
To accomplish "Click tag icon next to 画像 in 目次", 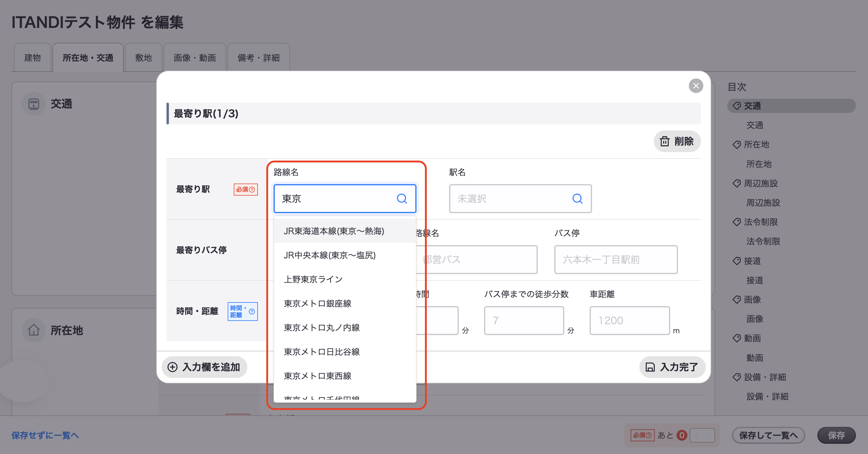I will tap(737, 299).
